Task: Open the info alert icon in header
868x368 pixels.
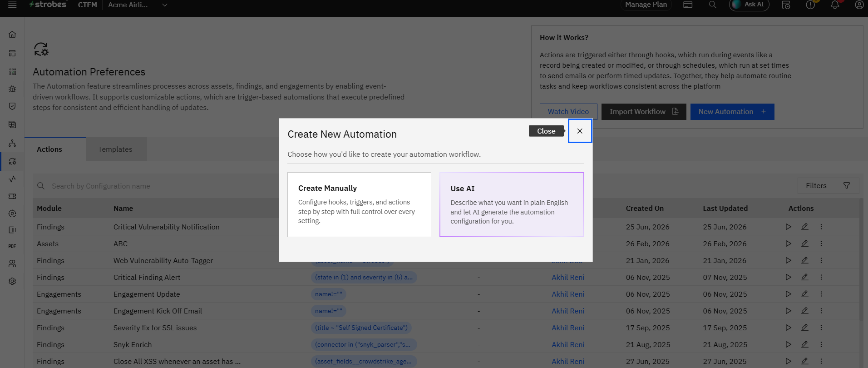Action: [x=810, y=5]
